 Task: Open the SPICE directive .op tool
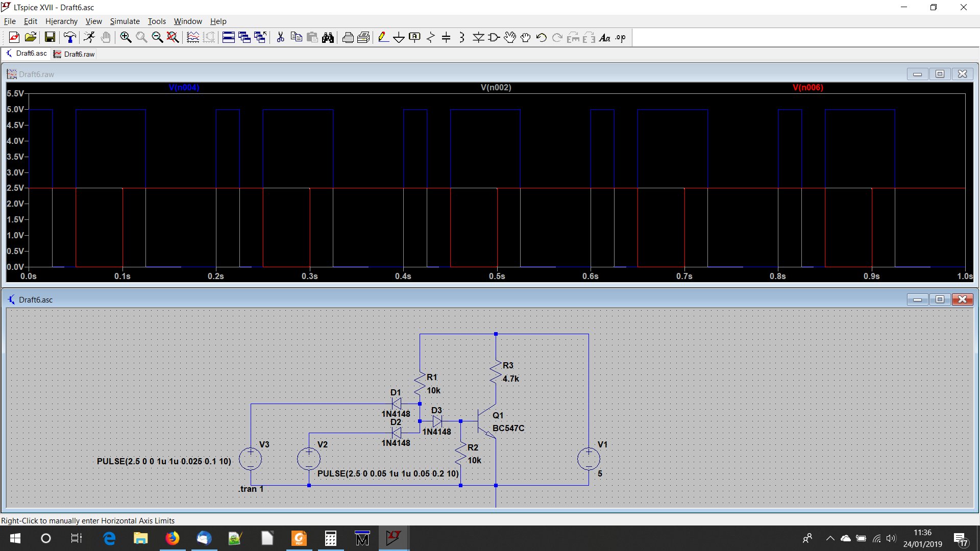click(621, 37)
